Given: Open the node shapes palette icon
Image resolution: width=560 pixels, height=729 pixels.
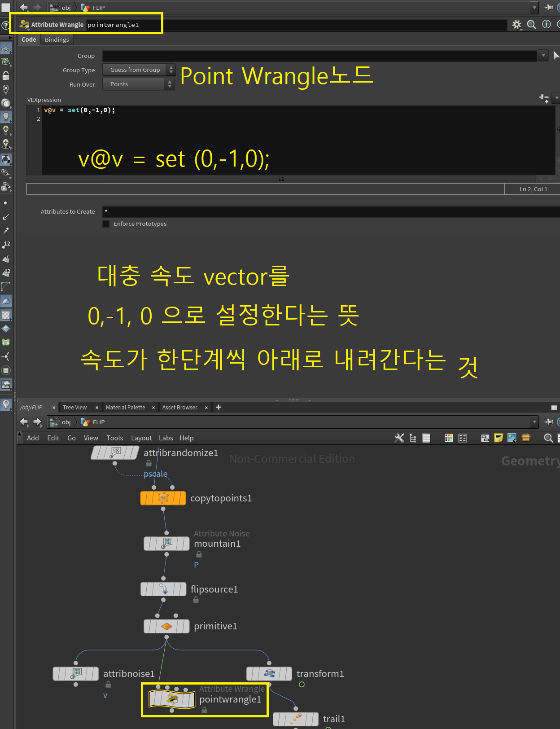Looking at the screenshot, I should coord(463,438).
